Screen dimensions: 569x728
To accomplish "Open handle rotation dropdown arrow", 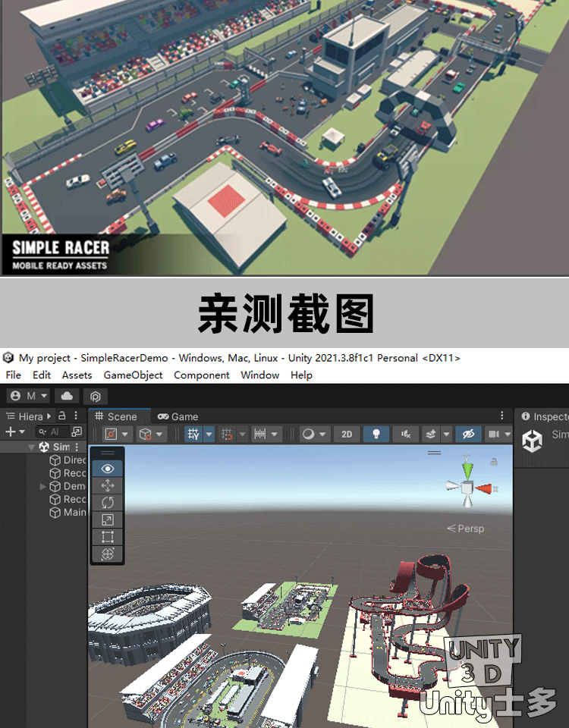I will tap(159, 434).
